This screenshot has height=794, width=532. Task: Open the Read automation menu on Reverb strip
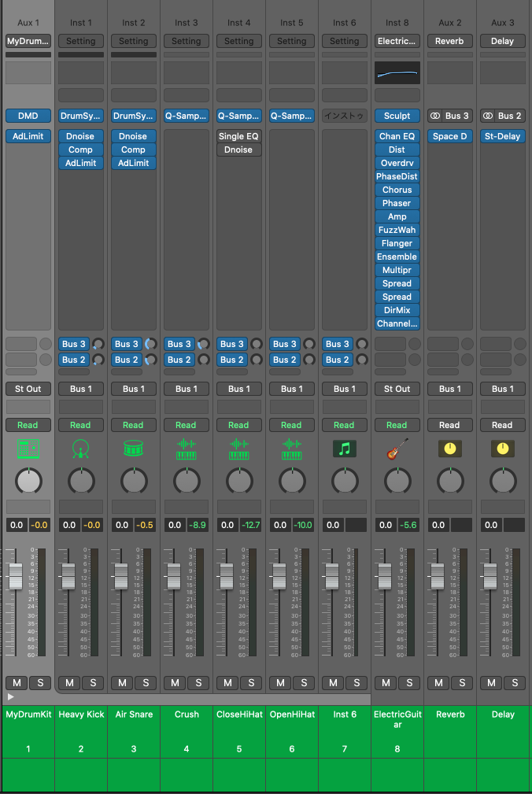[450, 426]
